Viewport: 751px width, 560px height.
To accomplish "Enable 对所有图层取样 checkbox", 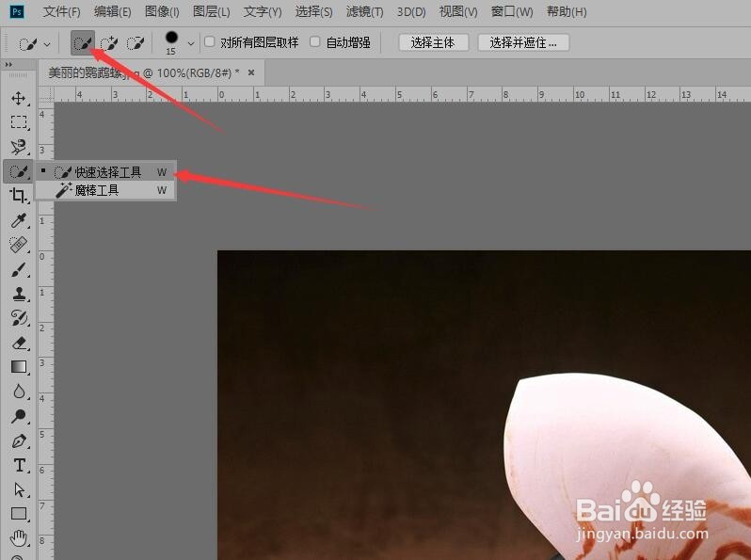I will 209,41.
